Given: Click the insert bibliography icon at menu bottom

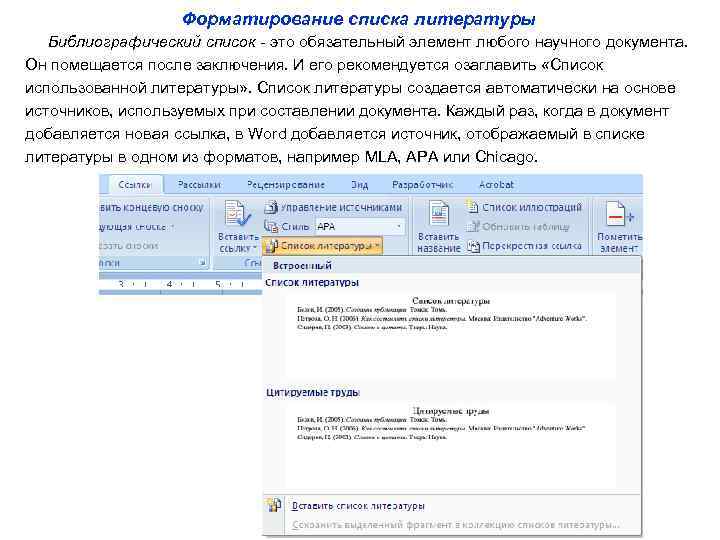Looking at the screenshot, I should (274, 506).
